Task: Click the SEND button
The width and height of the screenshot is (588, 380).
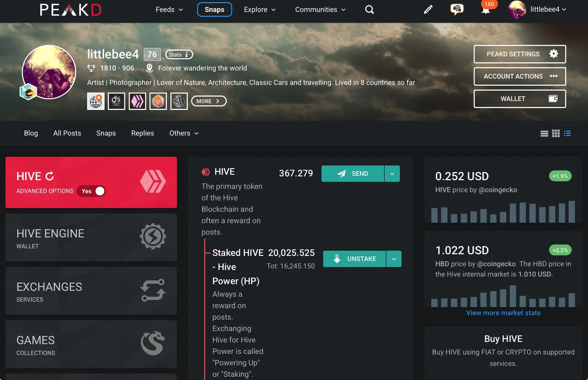Action: coord(353,174)
